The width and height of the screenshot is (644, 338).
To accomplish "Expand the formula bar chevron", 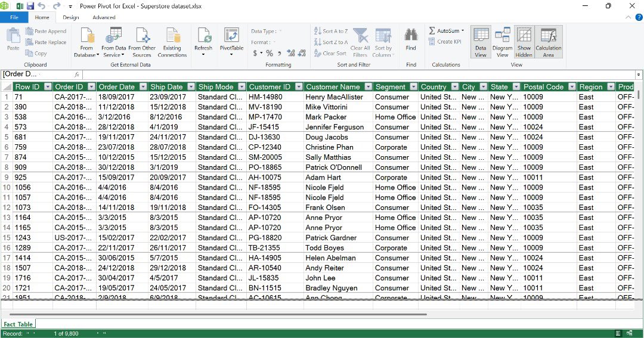I will point(638,75).
